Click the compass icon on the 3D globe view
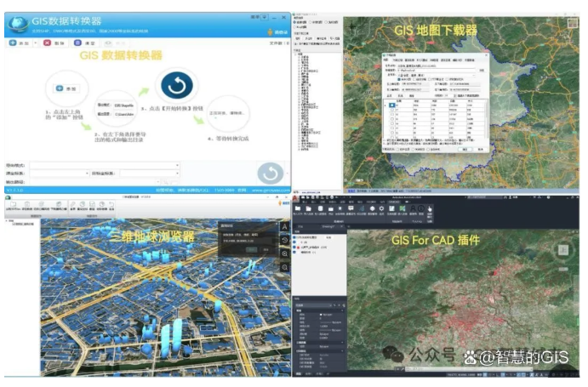588x387 pixels. point(284,227)
